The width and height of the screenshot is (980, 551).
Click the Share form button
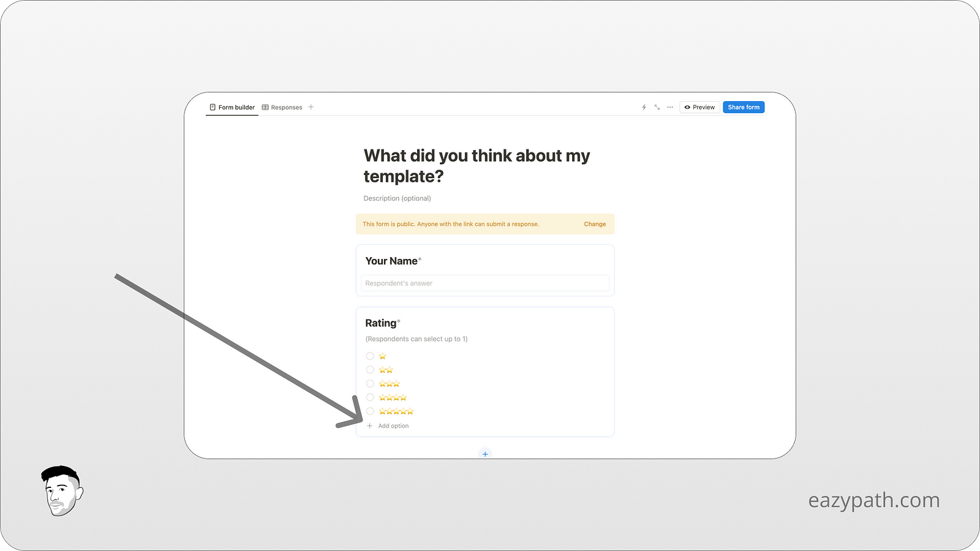[x=743, y=107]
